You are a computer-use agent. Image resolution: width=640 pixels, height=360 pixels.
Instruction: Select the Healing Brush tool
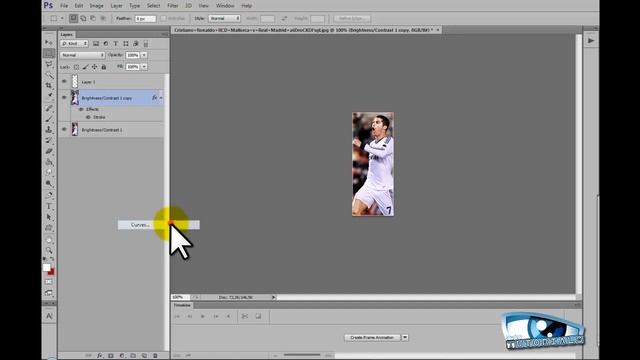(49, 108)
